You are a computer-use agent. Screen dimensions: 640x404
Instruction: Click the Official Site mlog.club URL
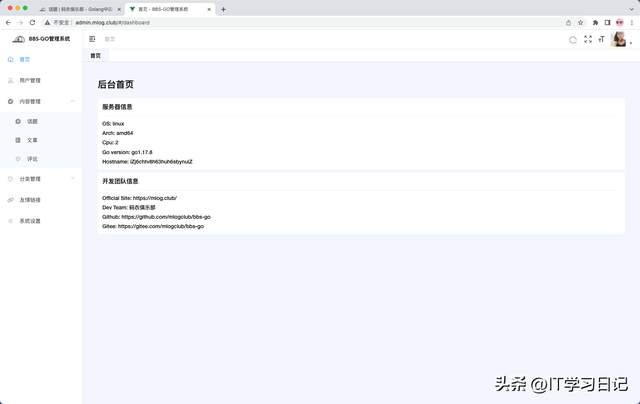coord(155,198)
